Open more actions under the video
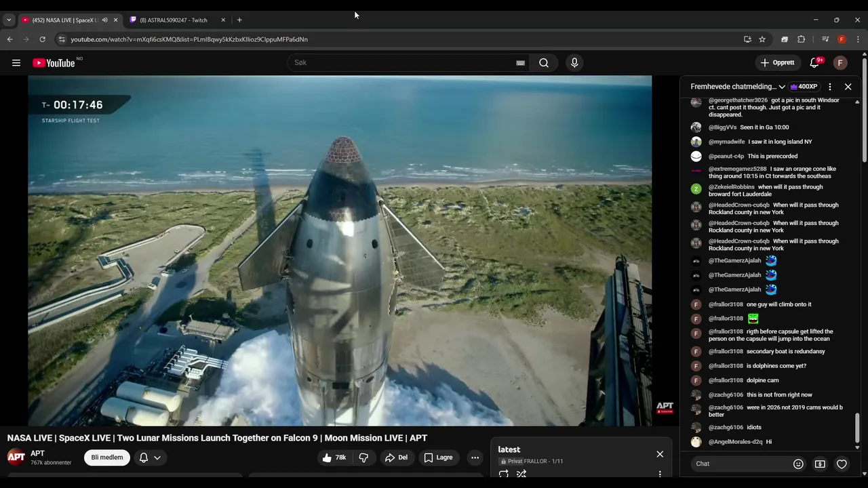Screen dimensions: 868x488 click(x=475, y=457)
